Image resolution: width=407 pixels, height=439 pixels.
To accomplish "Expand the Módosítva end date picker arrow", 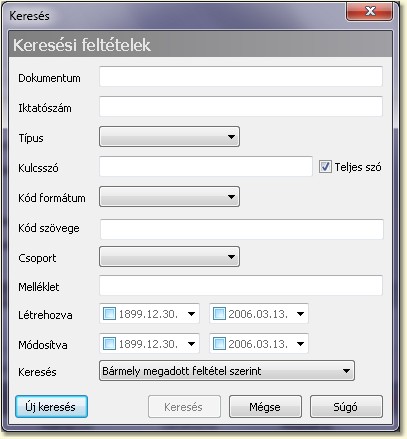I will click(x=300, y=344).
